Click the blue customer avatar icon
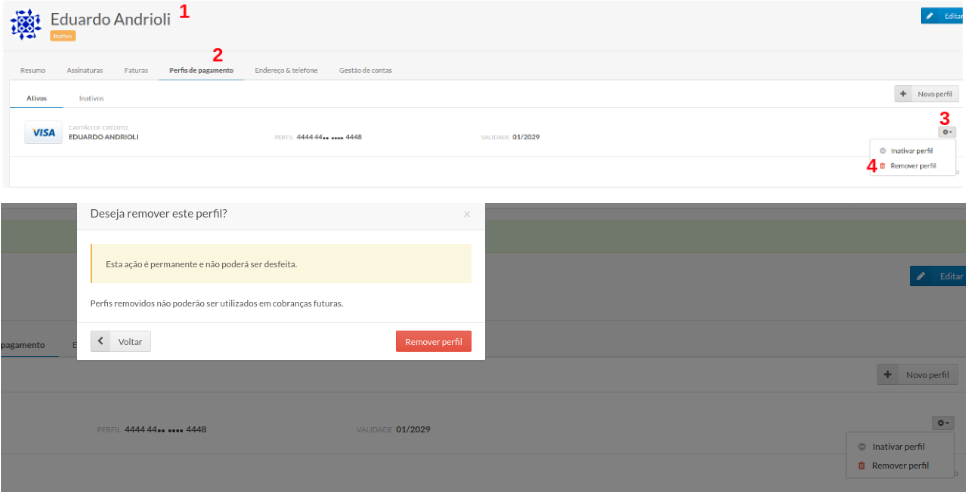The height and width of the screenshot is (492, 966). (x=25, y=24)
